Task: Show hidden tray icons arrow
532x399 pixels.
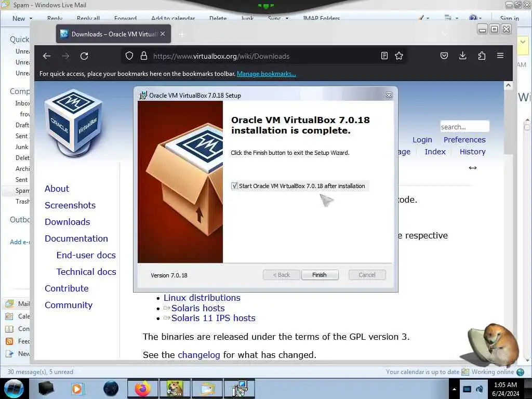Action: 454,389
